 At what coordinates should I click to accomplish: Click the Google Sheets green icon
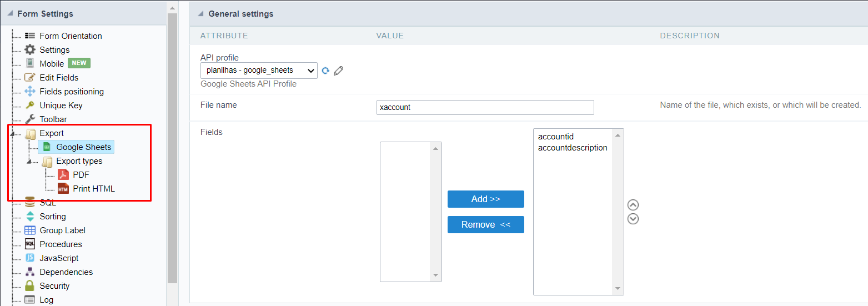click(47, 147)
